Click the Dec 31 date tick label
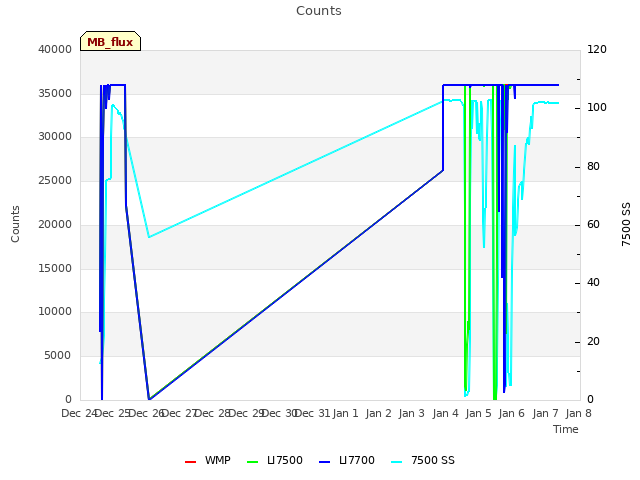The width and height of the screenshot is (640, 480). [312, 413]
